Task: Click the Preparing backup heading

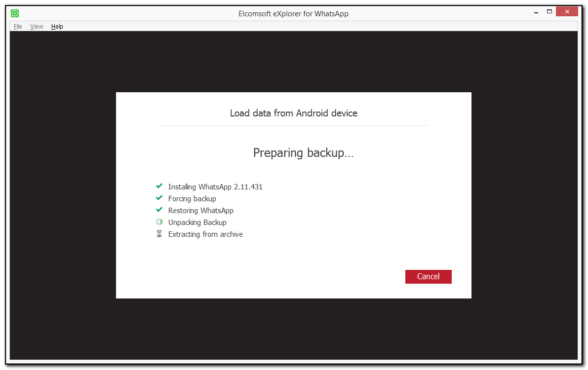Action: tap(303, 152)
